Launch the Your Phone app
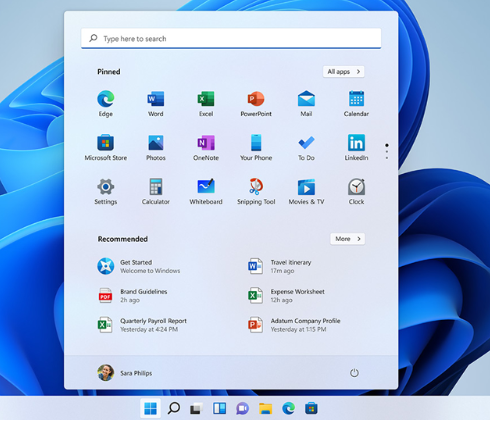This screenshot has height=424, width=490. point(256,148)
